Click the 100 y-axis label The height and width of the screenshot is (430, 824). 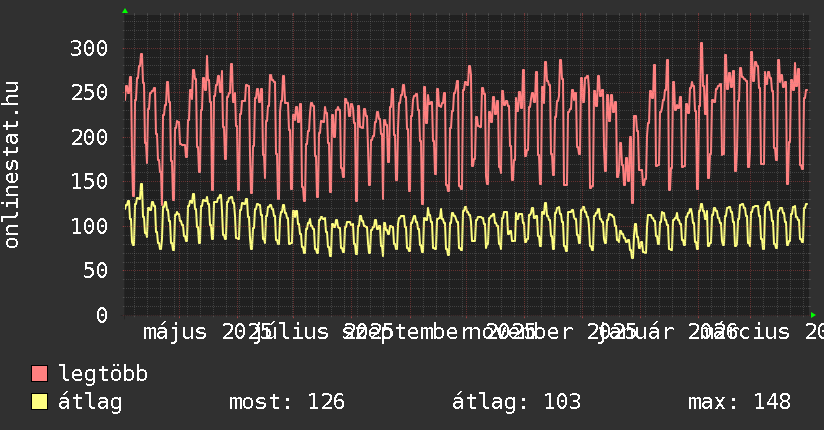(x=89, y=226)
